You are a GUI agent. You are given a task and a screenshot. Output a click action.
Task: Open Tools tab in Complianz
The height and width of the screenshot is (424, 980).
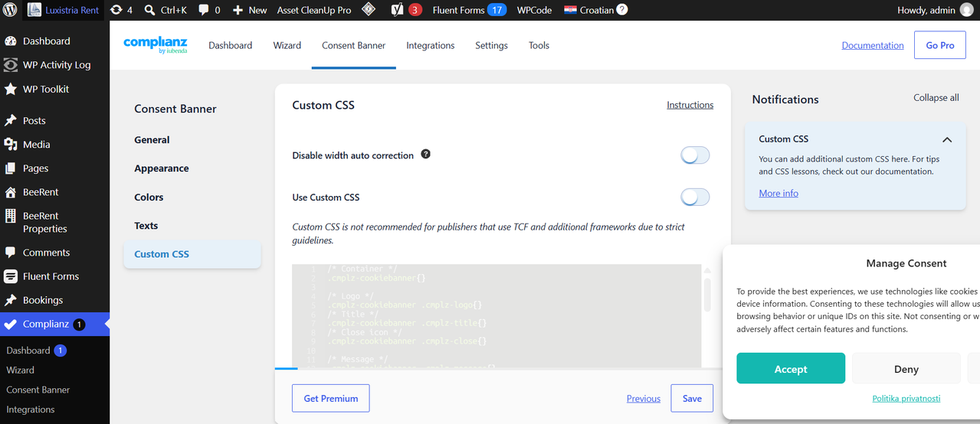click(x=539, y=45)
